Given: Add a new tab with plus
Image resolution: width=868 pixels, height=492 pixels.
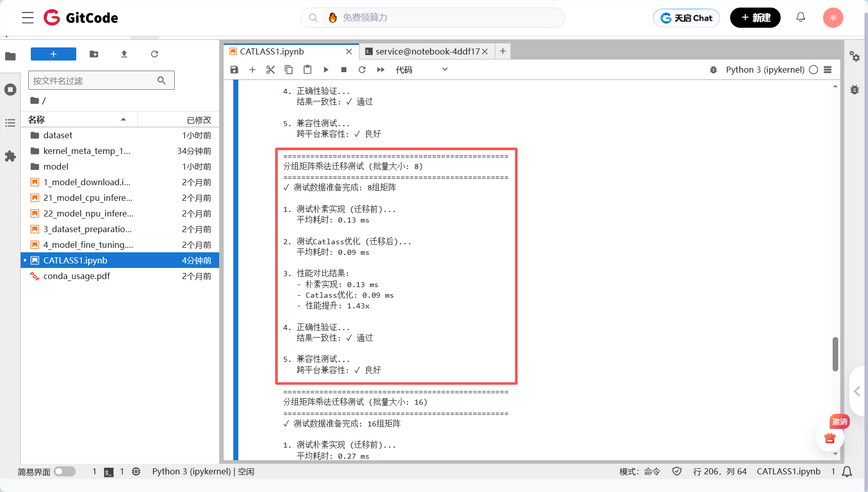Looking at the screenshot, I should tap(503, 51).
